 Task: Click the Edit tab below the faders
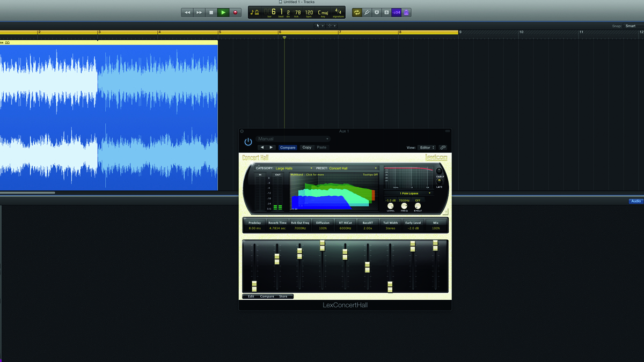coord(251,297)
